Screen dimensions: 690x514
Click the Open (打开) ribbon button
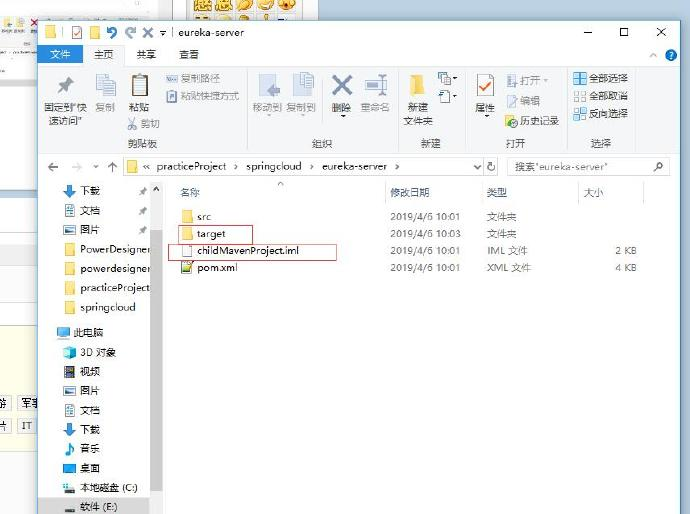[528, 81]
